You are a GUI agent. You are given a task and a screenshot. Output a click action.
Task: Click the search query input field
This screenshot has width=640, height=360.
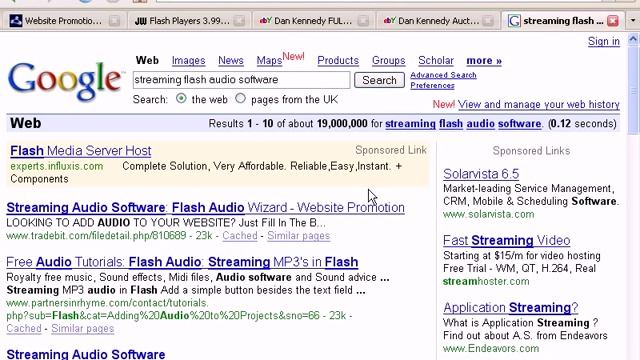[x=241, y=80]
